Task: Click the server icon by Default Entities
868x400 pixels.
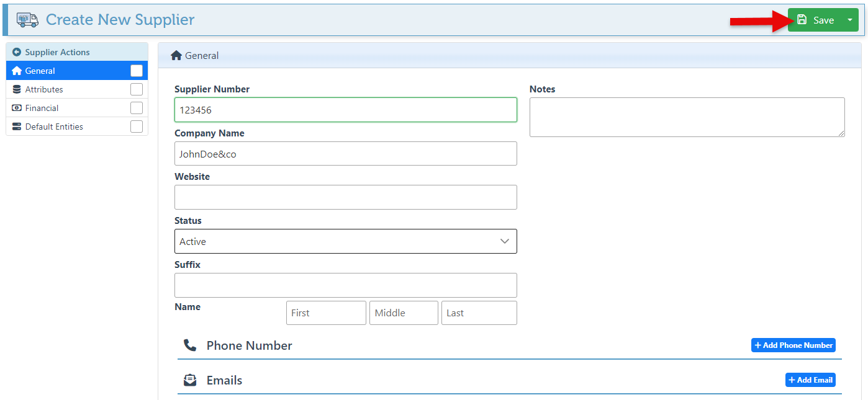Action: 17,127
